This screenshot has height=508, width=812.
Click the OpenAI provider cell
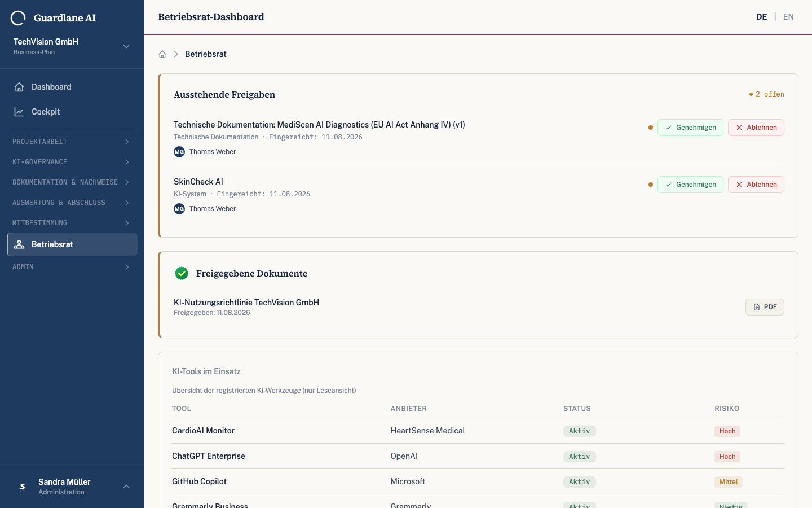point(404,456)
